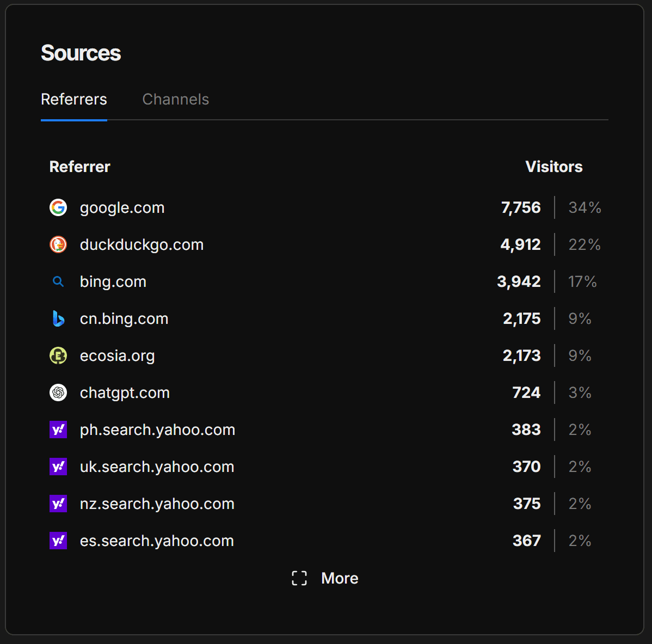Click the ChatGPT OpenAI icon
The height and width of the screenshot is (644, 652).
[58, 392]
